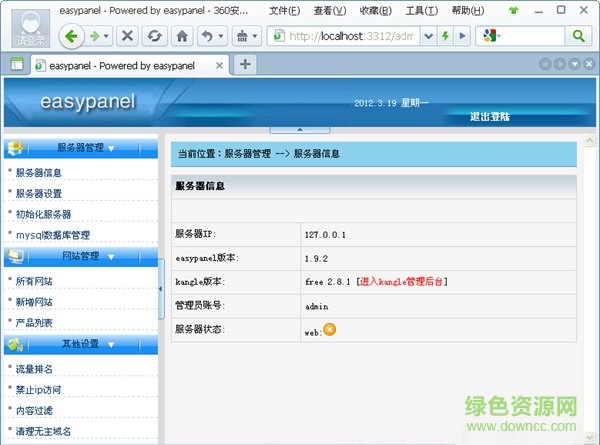Click the green search magnifier button
The width and height of the screenshot is (600, 445).
click(x=578, y=35)
